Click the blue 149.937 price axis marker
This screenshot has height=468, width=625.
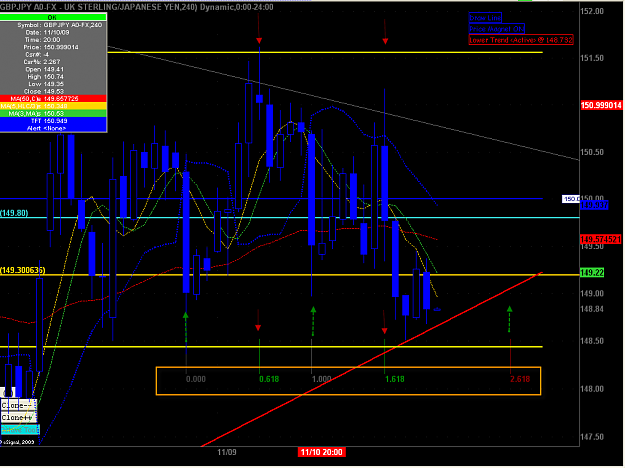(x=594, y=205)
